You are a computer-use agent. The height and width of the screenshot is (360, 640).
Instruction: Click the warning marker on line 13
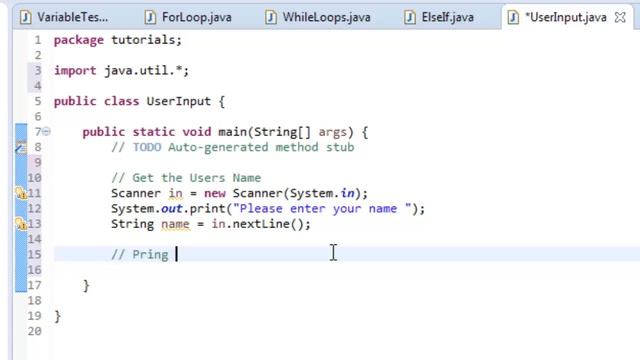(21, 224)
